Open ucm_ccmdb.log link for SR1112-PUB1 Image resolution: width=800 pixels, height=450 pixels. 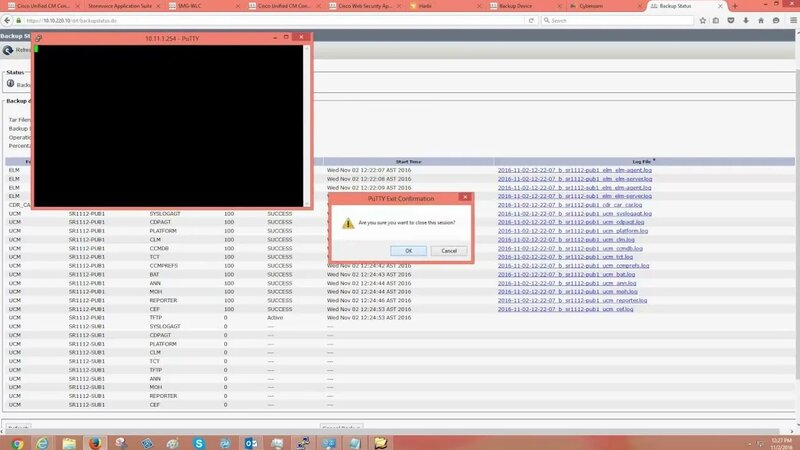point(570,248)
